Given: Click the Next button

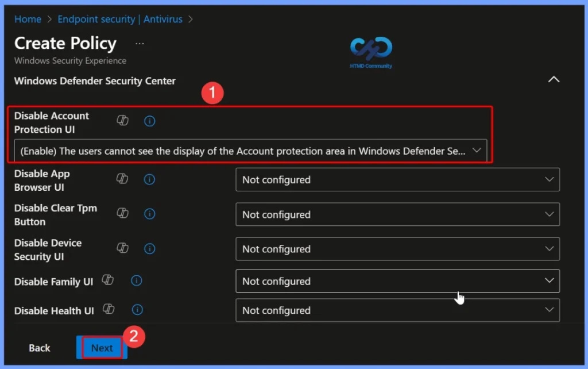Looking at the screenshot, I should coord(101,348).
